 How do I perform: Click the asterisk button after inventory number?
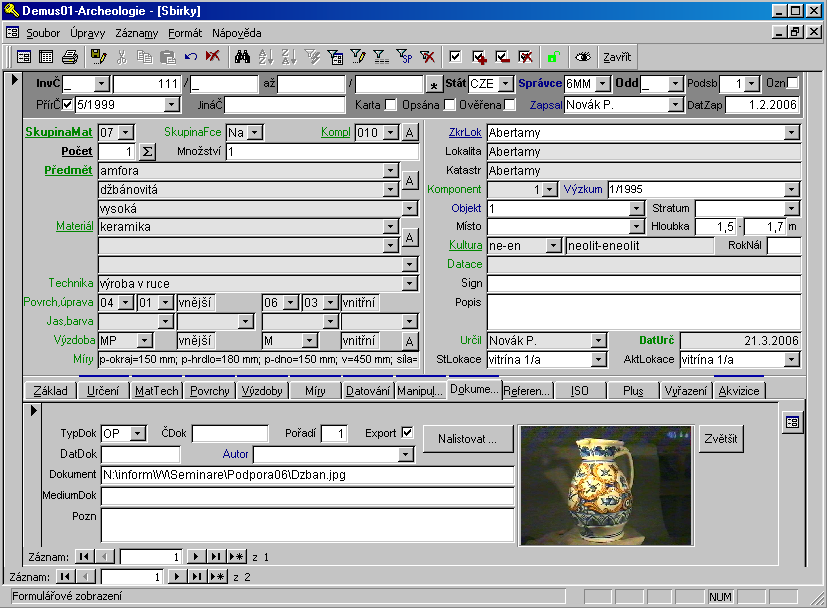click(x=434, y=84)
